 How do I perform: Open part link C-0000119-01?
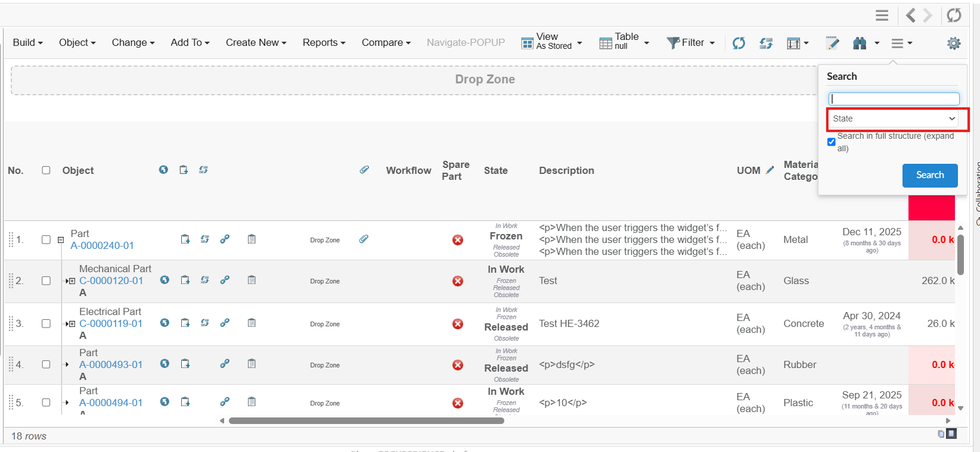(111, 323)
